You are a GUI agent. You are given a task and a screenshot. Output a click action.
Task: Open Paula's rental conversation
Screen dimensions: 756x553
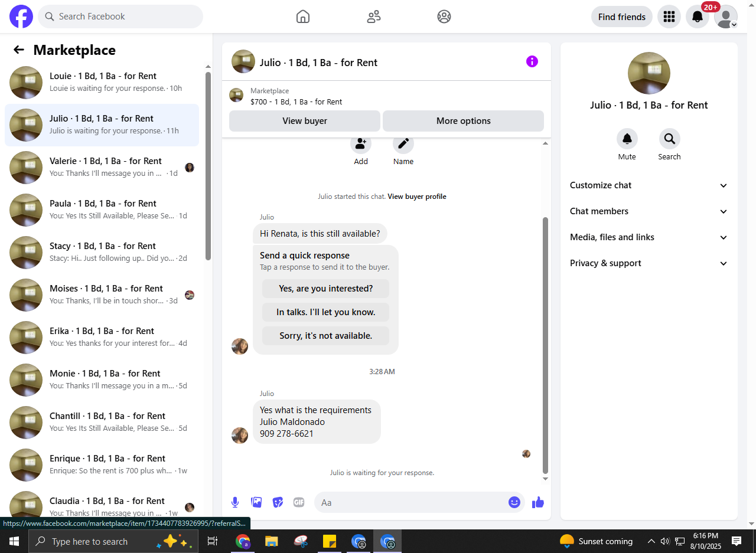tap(102, 210)
